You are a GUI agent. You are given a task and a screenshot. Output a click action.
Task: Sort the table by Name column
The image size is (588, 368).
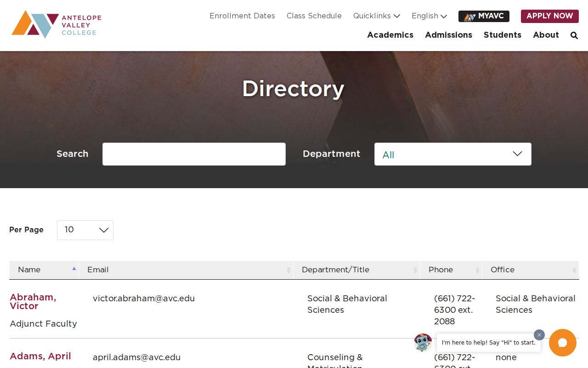tap(44, 270)
